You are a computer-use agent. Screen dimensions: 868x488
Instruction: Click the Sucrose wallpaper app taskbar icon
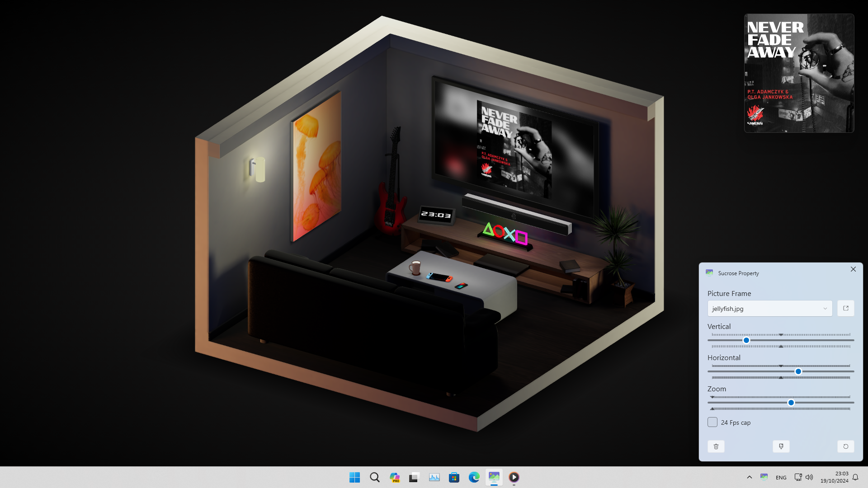pyautogui.click(x=494, y=477)
